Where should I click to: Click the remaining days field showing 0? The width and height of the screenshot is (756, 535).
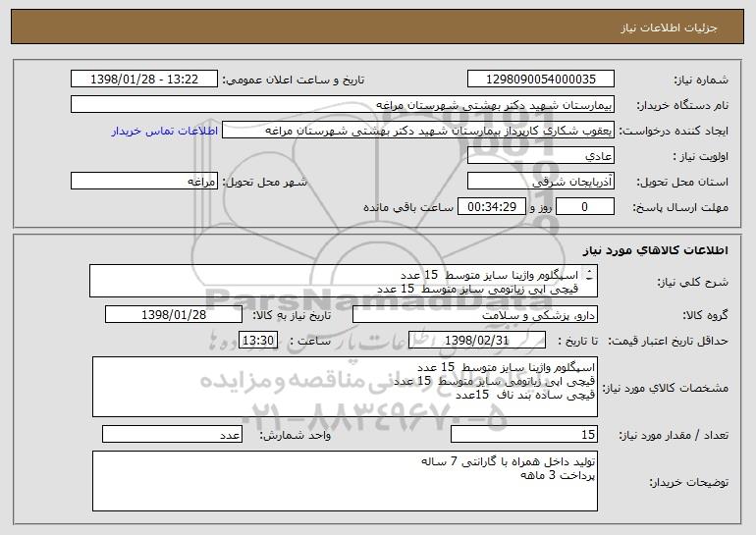pyautogui.click(x=585, y=207)
